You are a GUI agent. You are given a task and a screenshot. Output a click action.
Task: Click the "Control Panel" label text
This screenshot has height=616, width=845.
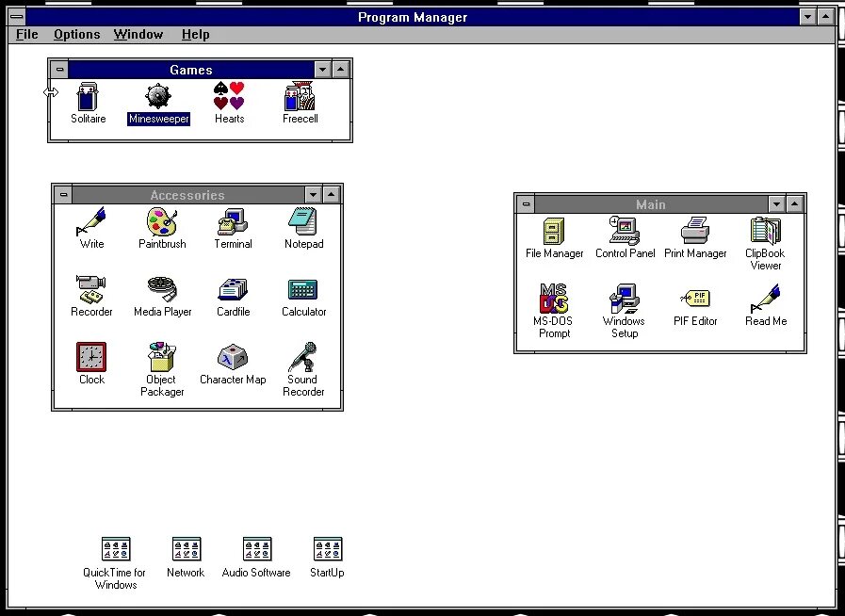click(626, 253)
